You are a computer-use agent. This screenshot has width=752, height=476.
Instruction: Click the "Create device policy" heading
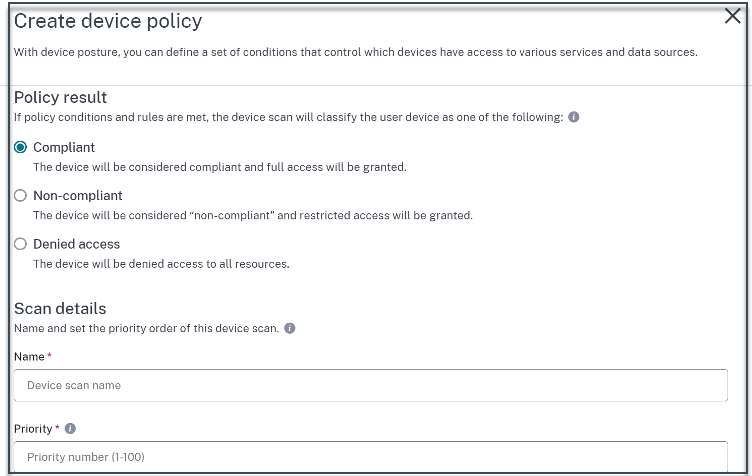point(108,21)
